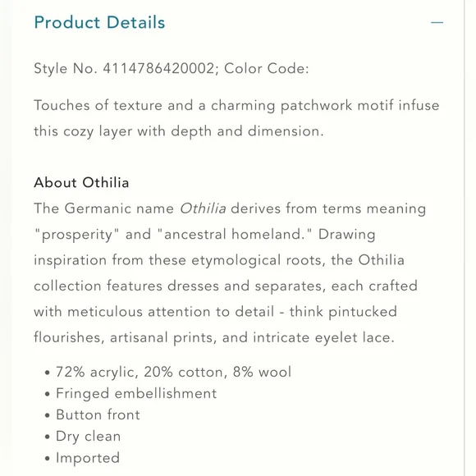Collapse Product Details with the minus icon

pyautogui.click(x=437, y=22)
